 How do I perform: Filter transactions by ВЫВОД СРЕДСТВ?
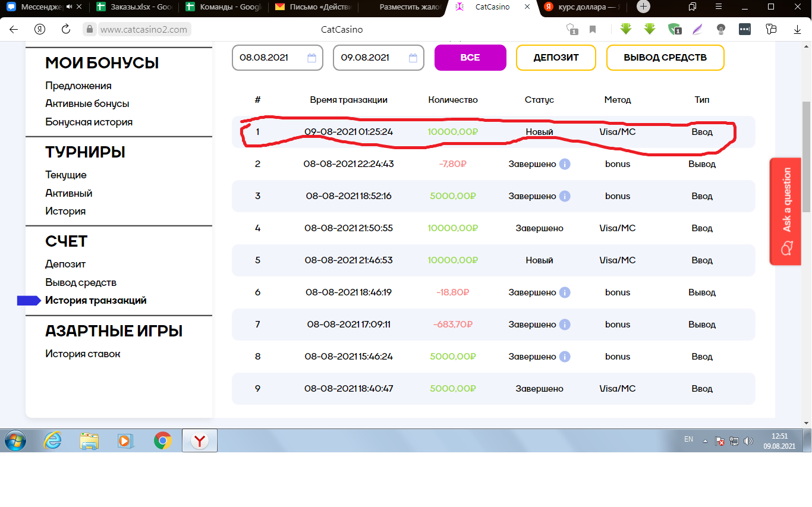coord(665,58)
